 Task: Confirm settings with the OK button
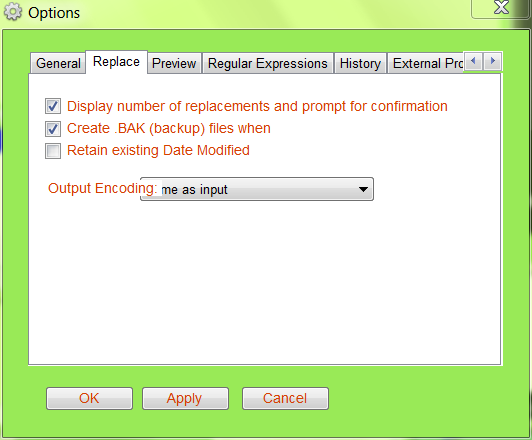(89, 398)
